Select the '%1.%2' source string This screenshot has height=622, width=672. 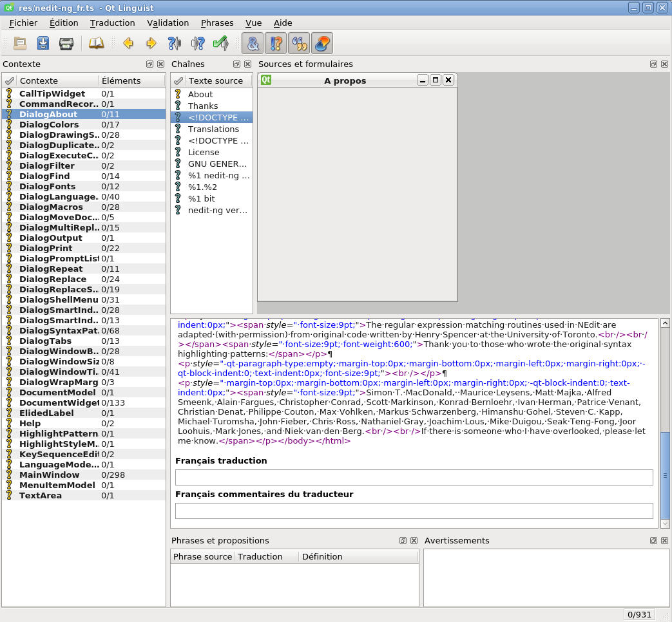tap(212, 187)
